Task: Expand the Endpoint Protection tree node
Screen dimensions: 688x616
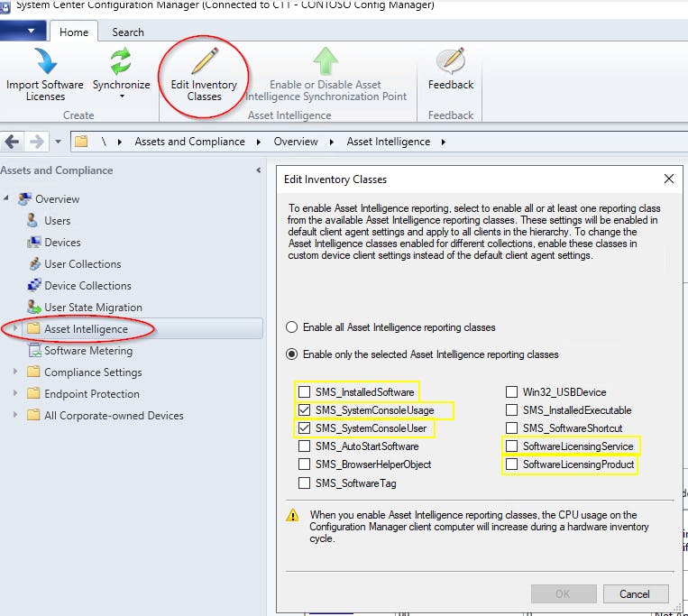Action: click(x=15, y=392)
